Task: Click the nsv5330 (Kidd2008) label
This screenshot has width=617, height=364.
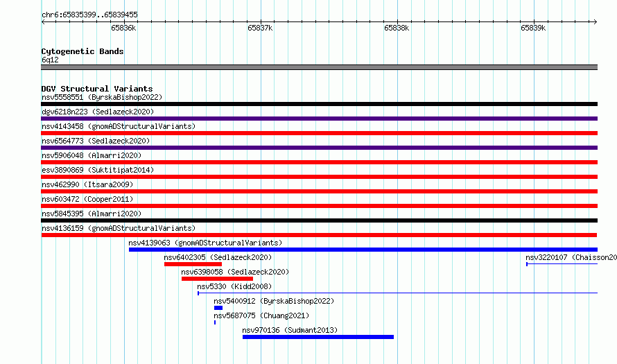Action: [234, 286]
